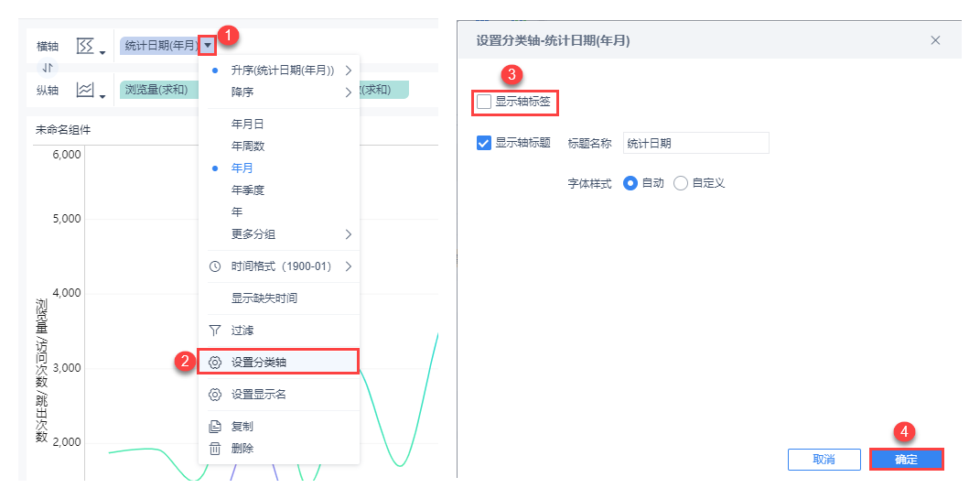Open the 统计日期(年月) field dropdown arrow

click(209, 44)
